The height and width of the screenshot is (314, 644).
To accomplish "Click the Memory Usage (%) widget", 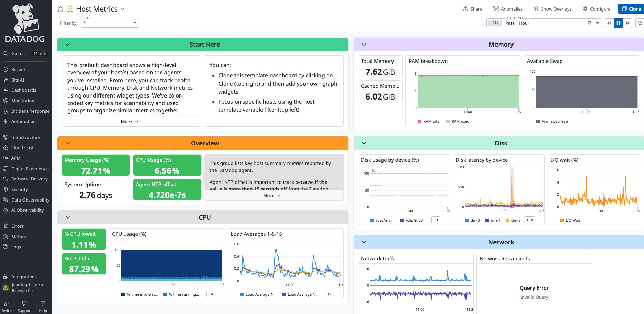I will click(x=96, y=165).
